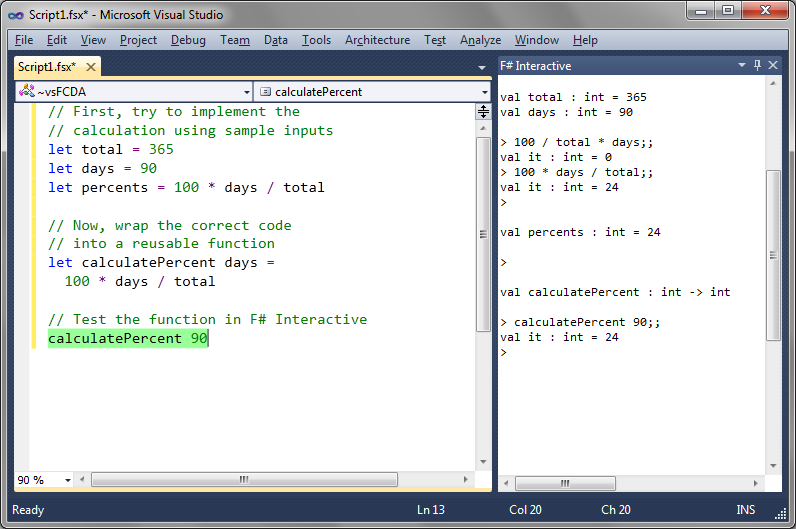The image size is (796, 529).
Task: Minimize the Visual Studio window
Action: (x=701, y=11)
